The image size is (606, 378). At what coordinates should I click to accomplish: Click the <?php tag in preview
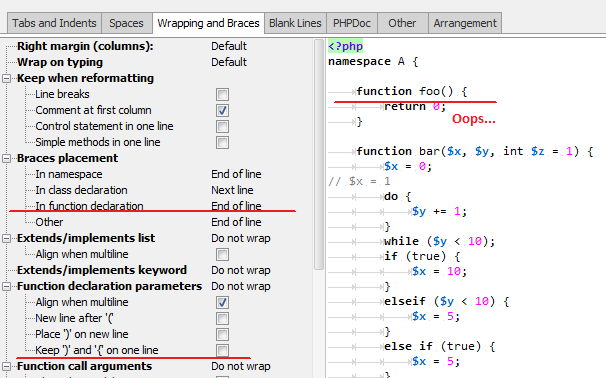point(346,46)
